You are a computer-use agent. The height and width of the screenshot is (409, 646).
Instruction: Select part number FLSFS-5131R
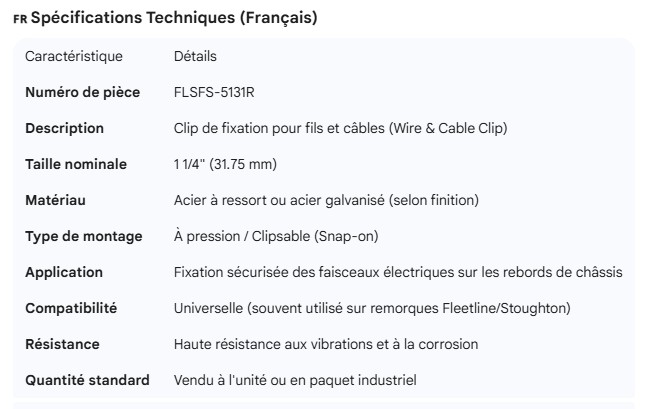click(x=220, y=92)
